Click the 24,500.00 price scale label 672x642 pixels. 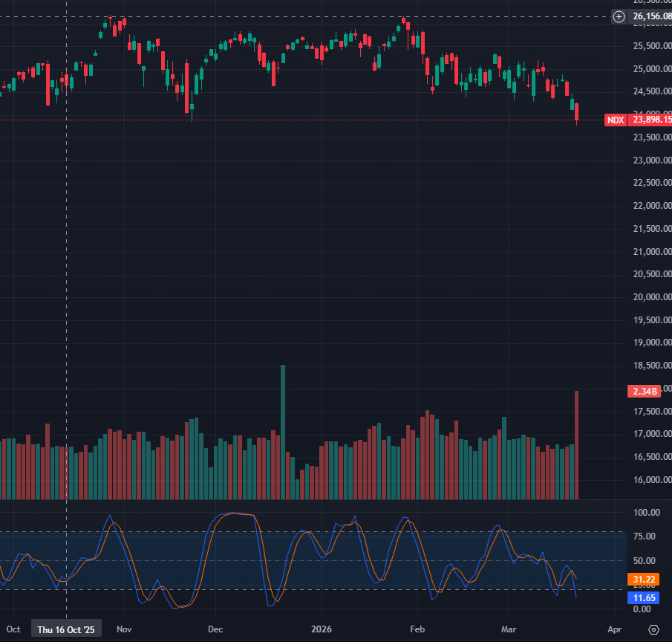[x=652, y=91]
